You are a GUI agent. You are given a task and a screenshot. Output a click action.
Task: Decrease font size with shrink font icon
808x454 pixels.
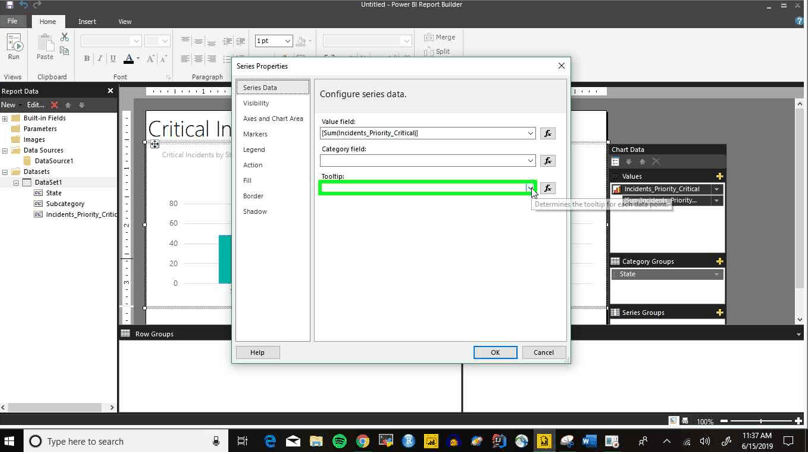click(x=163, y=59)
